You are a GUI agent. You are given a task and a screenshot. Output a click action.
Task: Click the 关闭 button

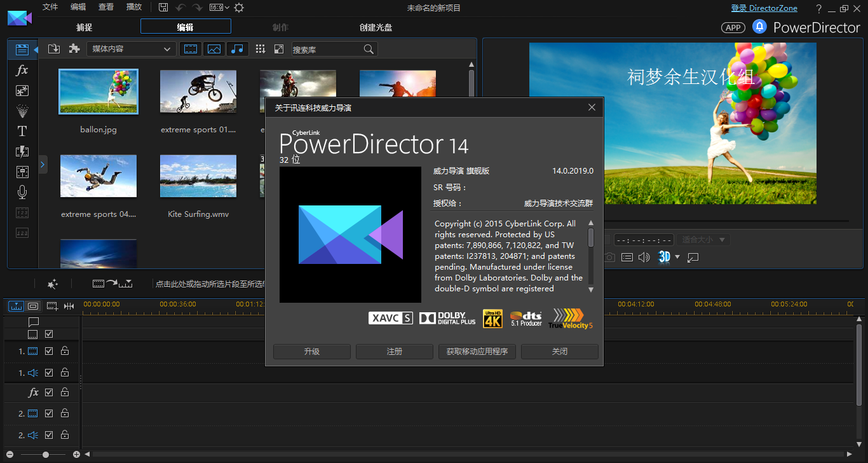pos(560,352)
